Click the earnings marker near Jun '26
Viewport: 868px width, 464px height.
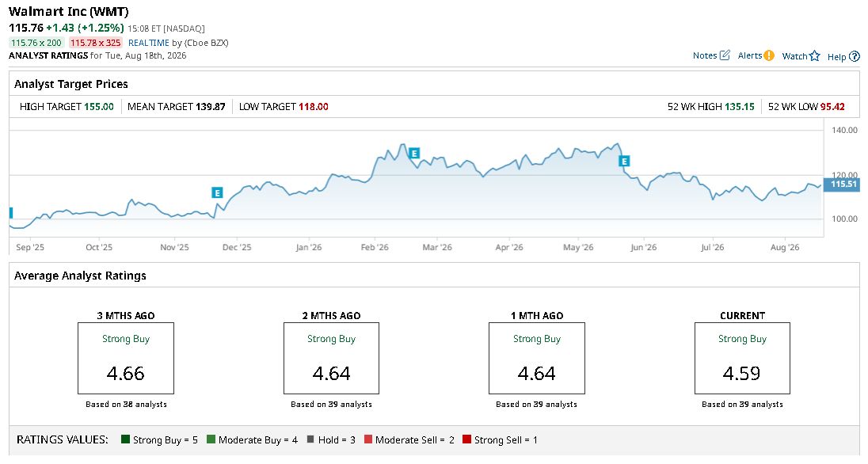tap(624, 161)
